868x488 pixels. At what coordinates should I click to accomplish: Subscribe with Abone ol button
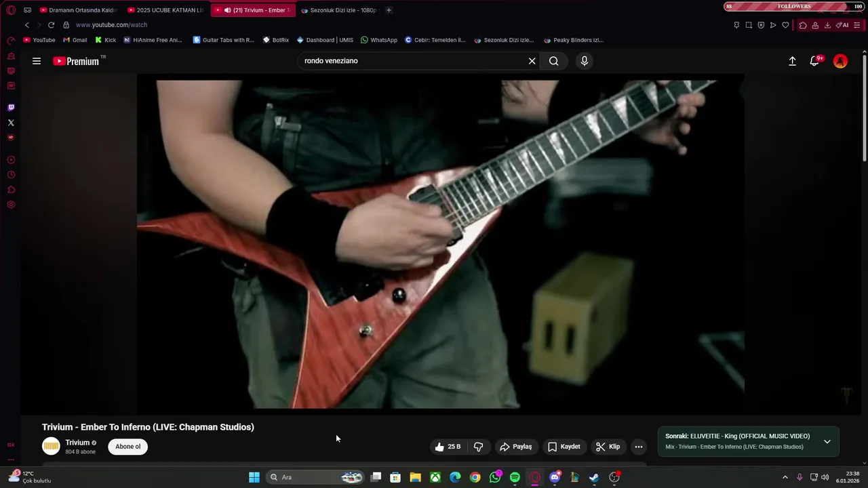pos(127,447)
